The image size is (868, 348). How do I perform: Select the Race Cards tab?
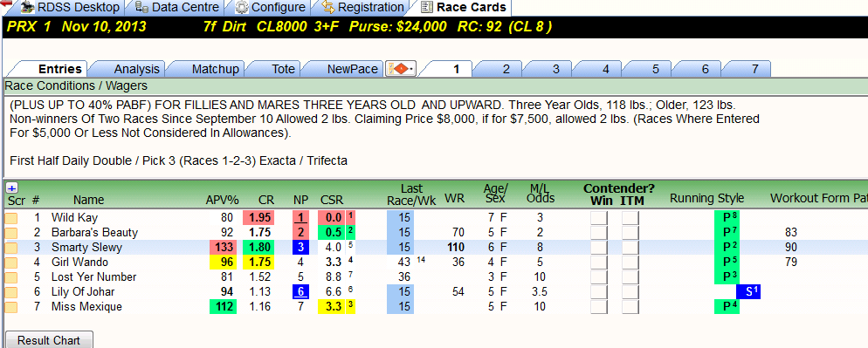[464, 7]
